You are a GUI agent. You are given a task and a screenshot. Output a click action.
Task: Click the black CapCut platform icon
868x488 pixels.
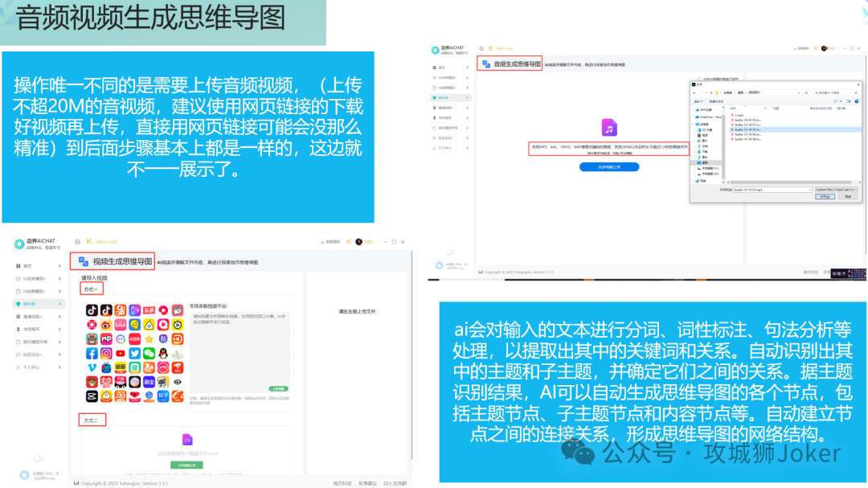point(92,396)
